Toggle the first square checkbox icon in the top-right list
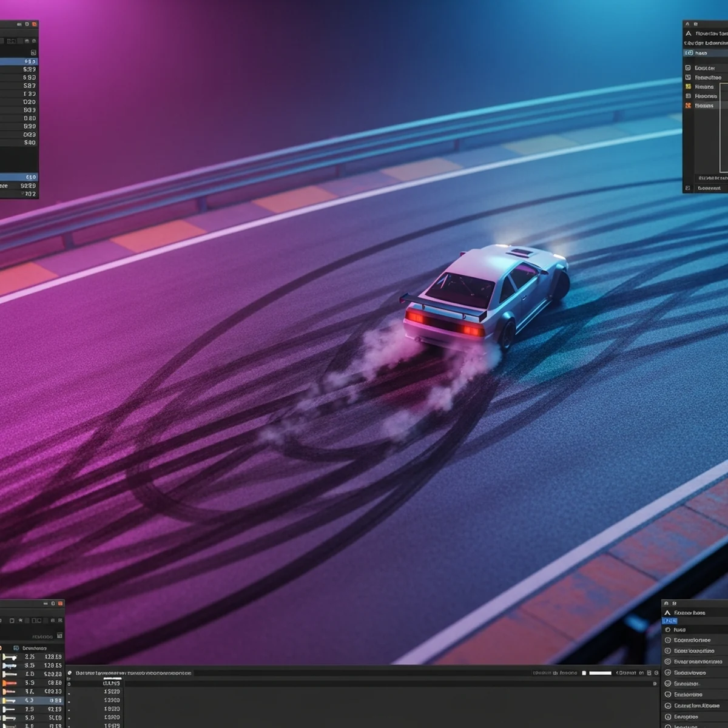 tap(688, 68)
